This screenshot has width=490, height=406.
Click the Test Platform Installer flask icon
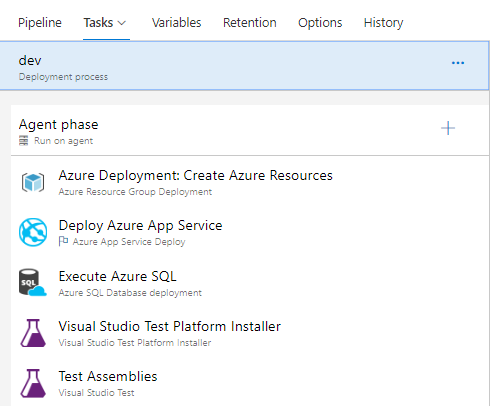[x=33, y=333]
